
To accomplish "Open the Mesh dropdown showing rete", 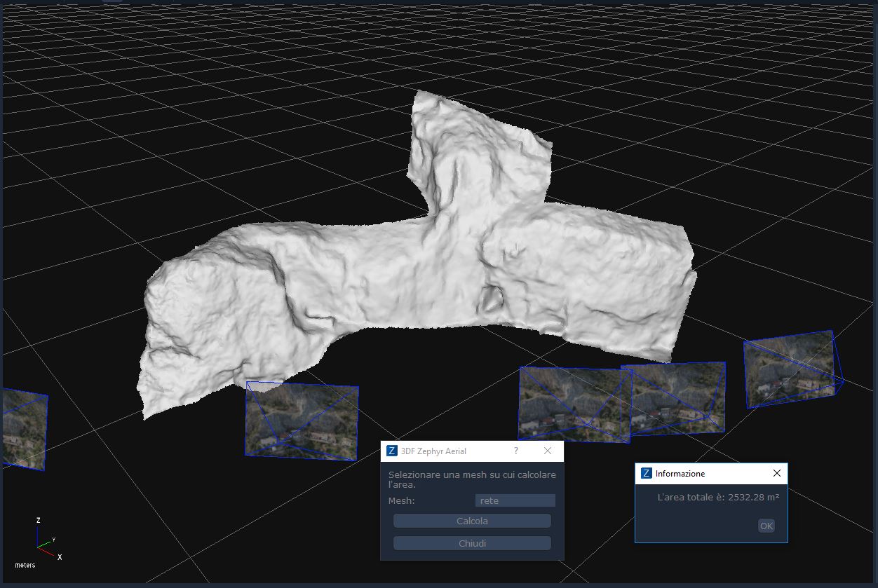I will point(515,500).
